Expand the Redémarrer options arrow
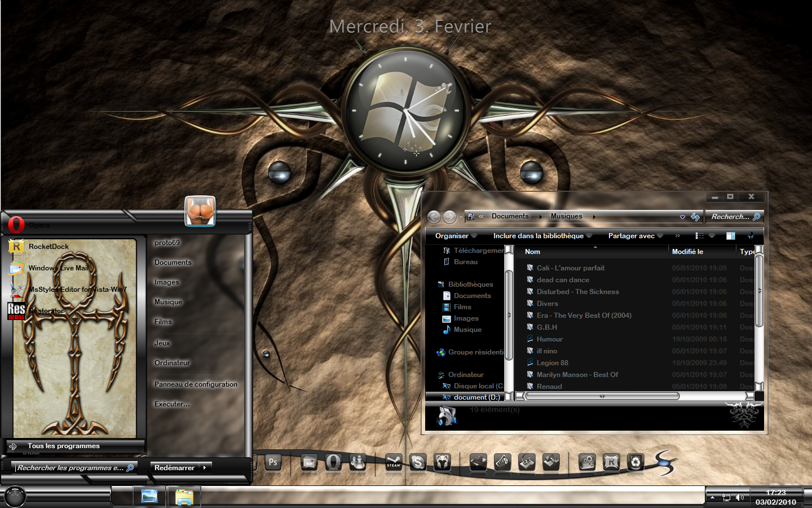The height and width of the screenshot is (508, 812). click(205, 468)
